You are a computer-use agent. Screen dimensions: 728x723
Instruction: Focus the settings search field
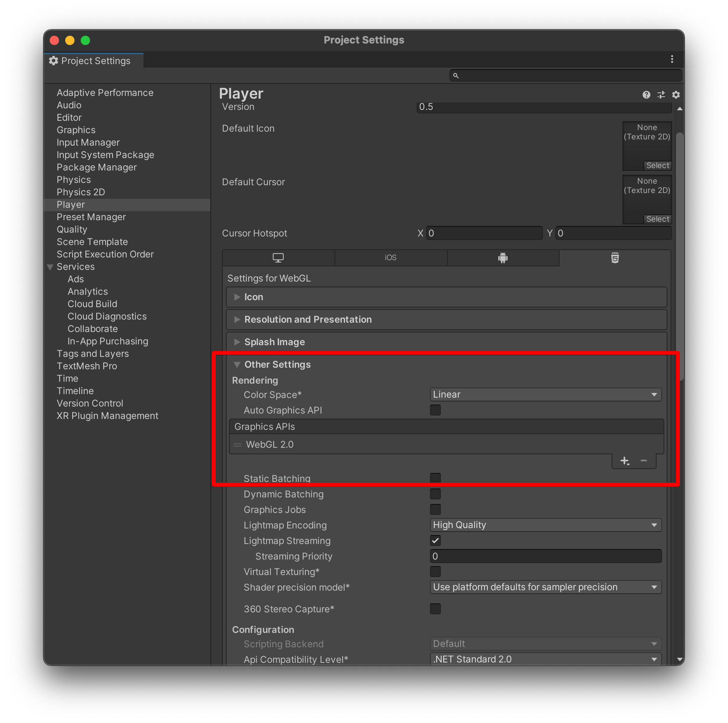(x=565, y=75)
